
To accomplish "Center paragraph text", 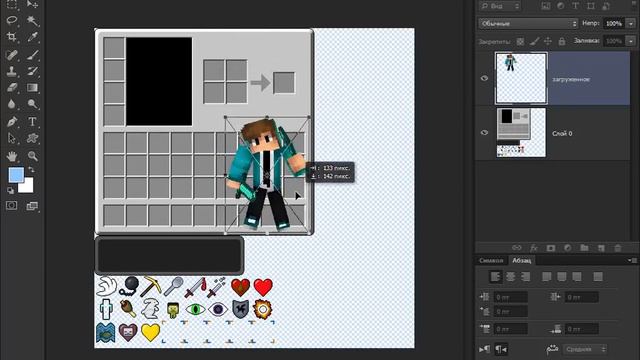I will tap(511, 277).
